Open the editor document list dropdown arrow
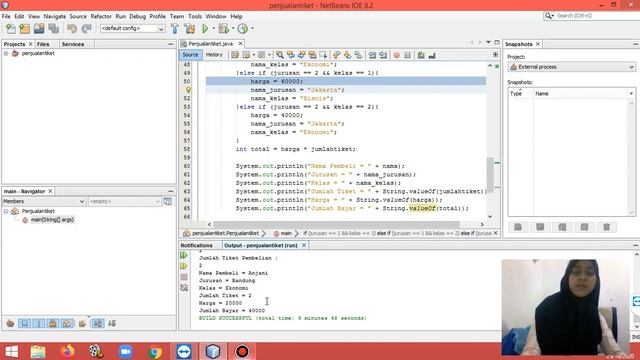640x360 pixels. click(x=489, y=42)
